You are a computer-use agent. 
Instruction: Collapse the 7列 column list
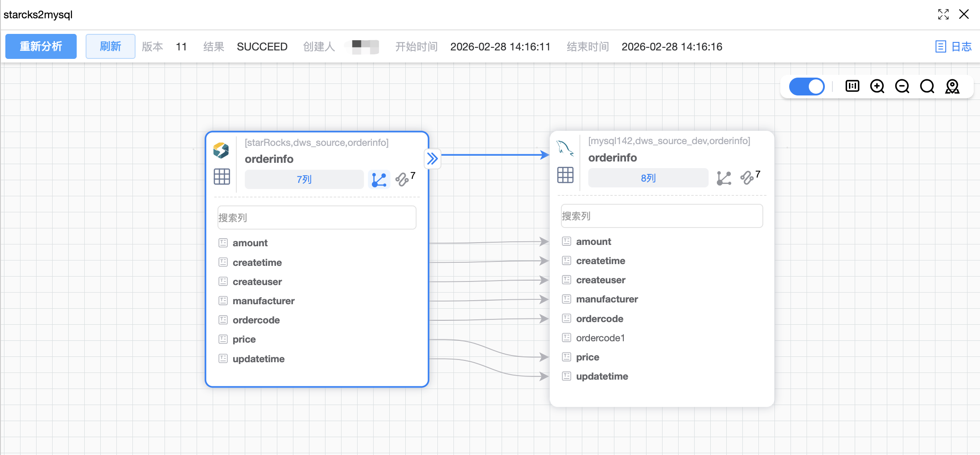tap(304, 179)
